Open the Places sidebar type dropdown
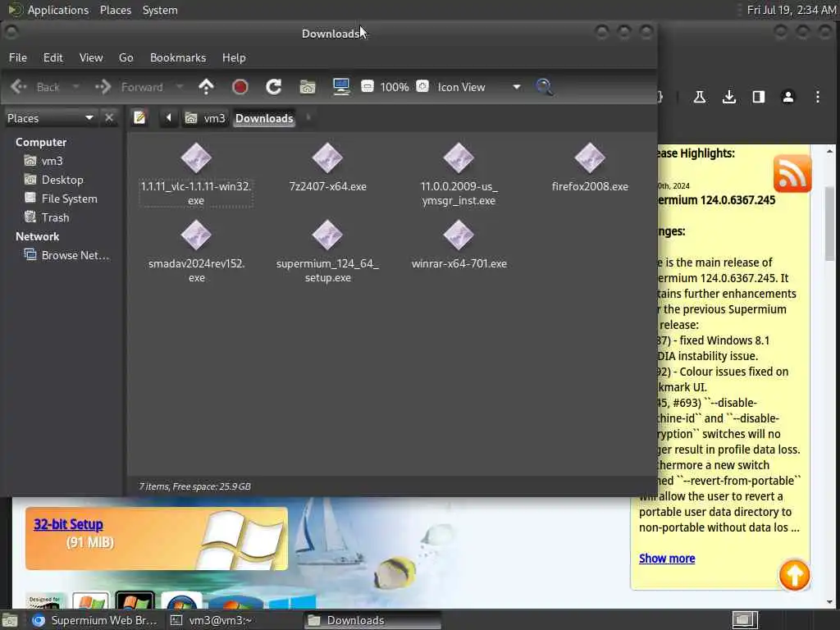840x630 pixels. [x=50, y=118]
